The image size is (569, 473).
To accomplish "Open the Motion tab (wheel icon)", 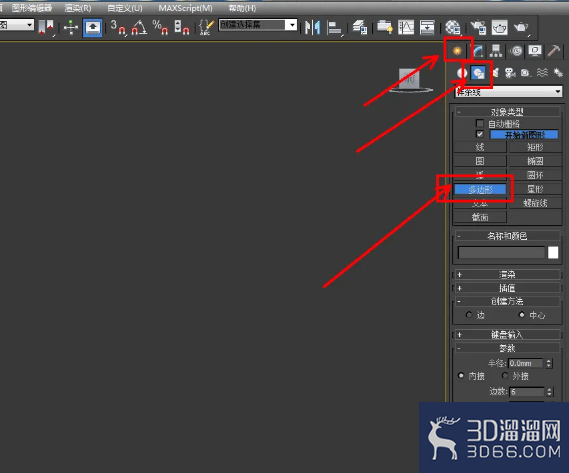I will [516, 51].
